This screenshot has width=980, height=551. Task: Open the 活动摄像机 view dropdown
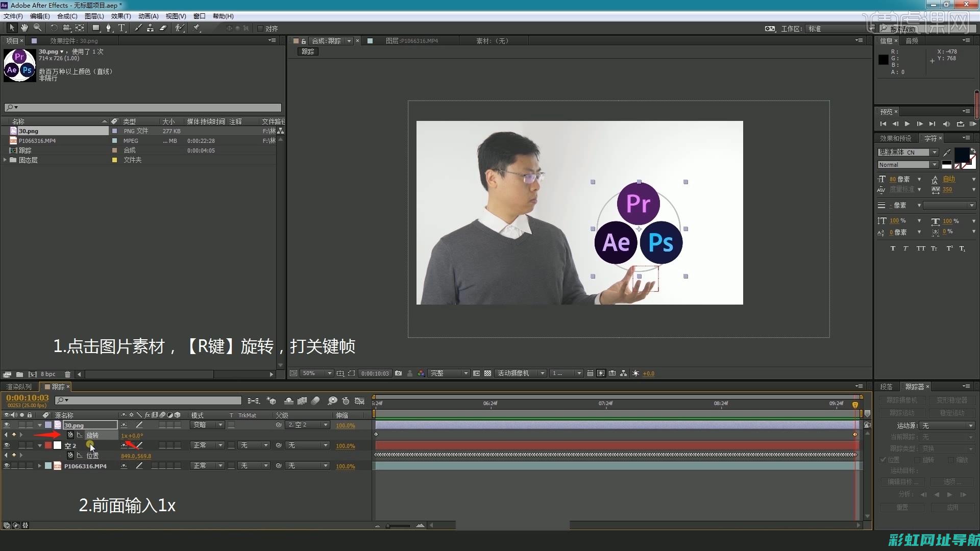coord(521,373)
